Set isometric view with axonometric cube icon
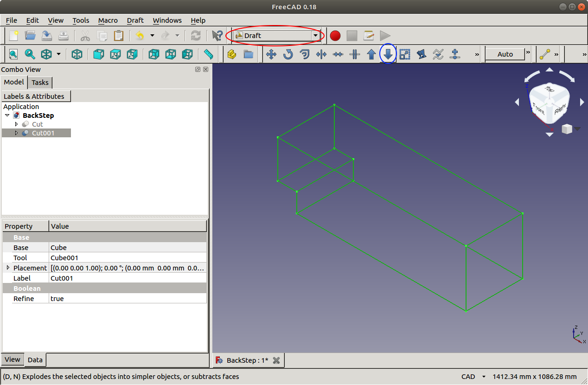Screen dimensions: 588x385 click(x=77, y=54)
